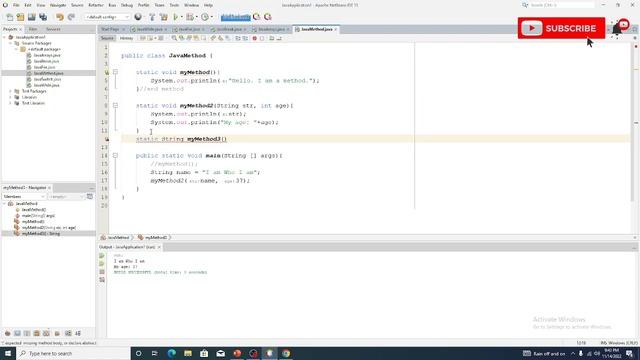Open the Members dropdown in Navigator
Viewport: 640px width, 360px height.
24,197
